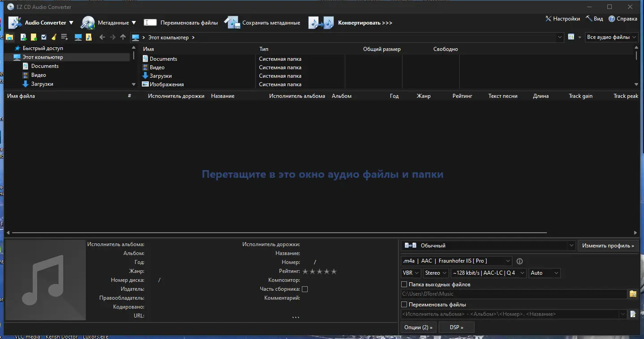
Task: Go up one folder level with the arrow icon
Action: [x=123, y=37]
